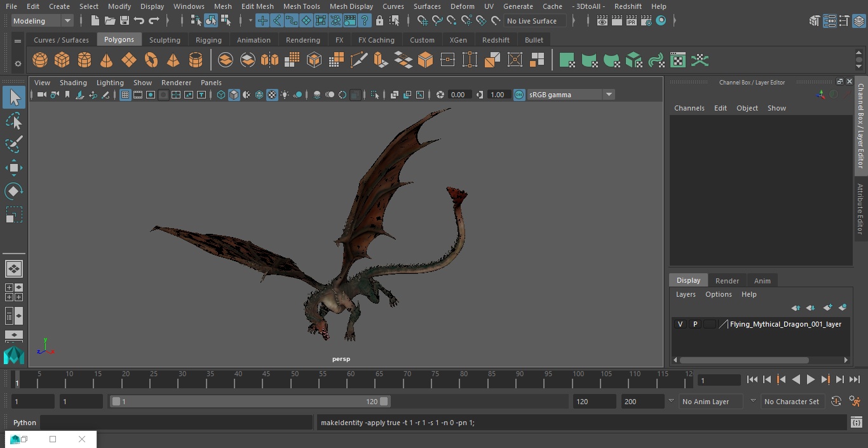Create a polygon pipe from the shelf

[x=196, y=60]
